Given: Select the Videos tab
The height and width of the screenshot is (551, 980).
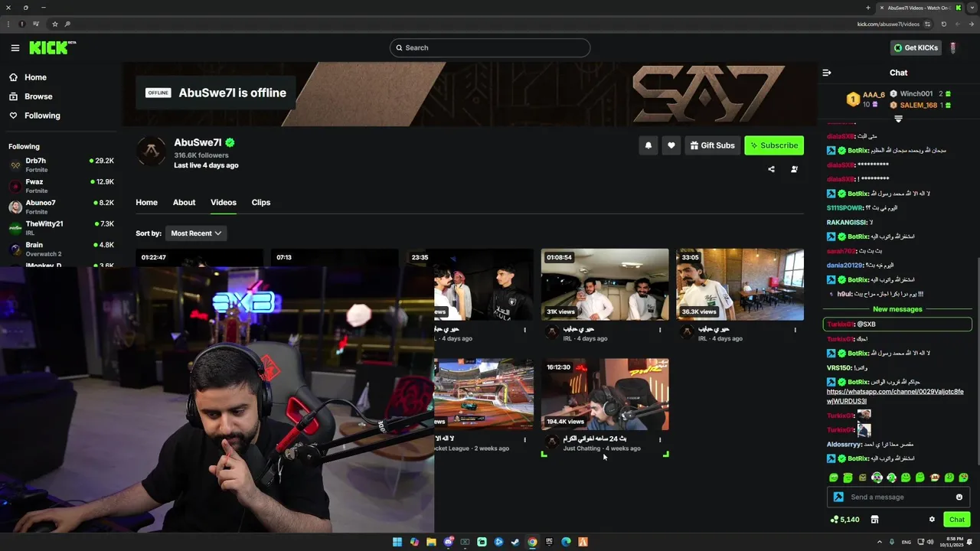Looking at the screenshot, I should click(224, 203).
